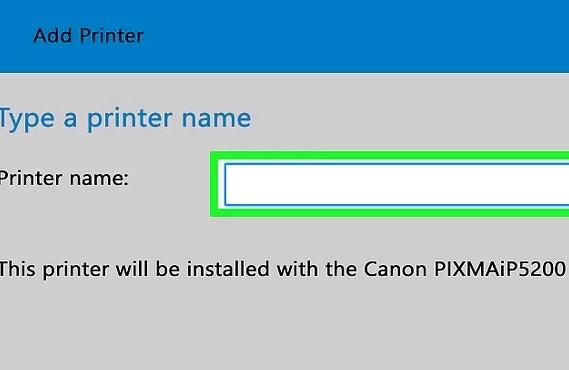
Task: Click the word 'installed' in the message
Action: [x=228, y=269]
